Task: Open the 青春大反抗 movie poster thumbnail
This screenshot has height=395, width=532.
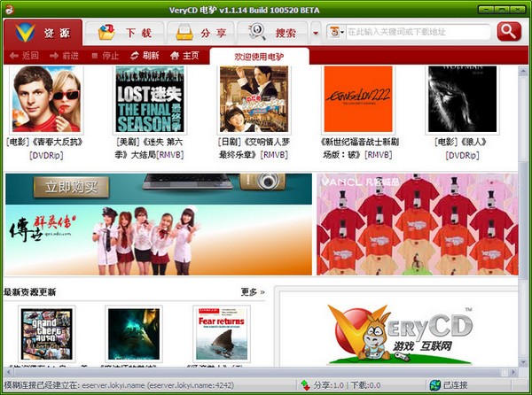Action: (46, 99)
